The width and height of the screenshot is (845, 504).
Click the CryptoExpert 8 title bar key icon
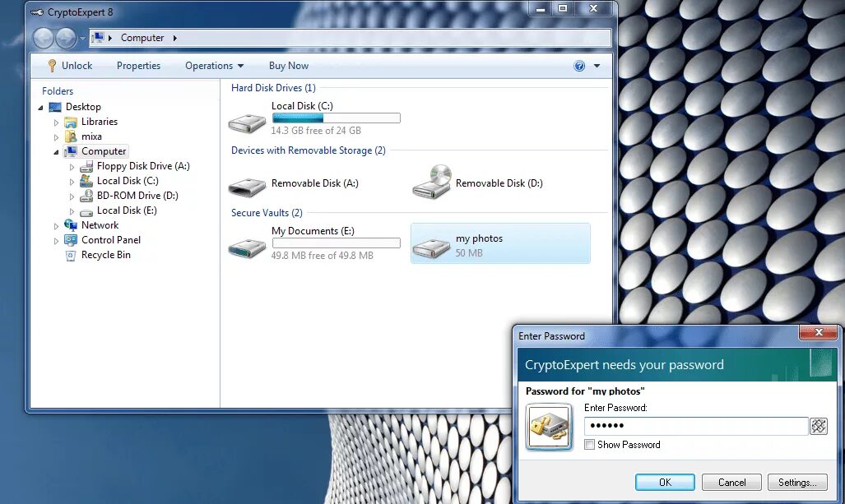(x=37, y=12)
